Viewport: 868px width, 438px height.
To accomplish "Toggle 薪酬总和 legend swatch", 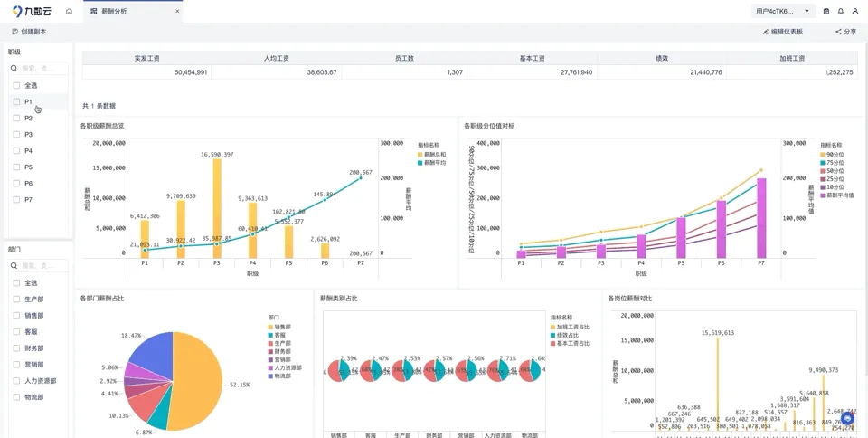I will pos(420,155).
